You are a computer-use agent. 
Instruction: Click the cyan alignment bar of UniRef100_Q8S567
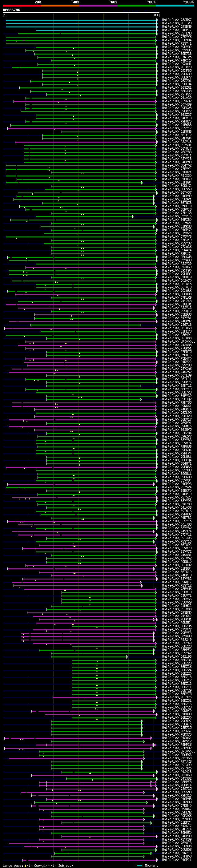[82, 20]
